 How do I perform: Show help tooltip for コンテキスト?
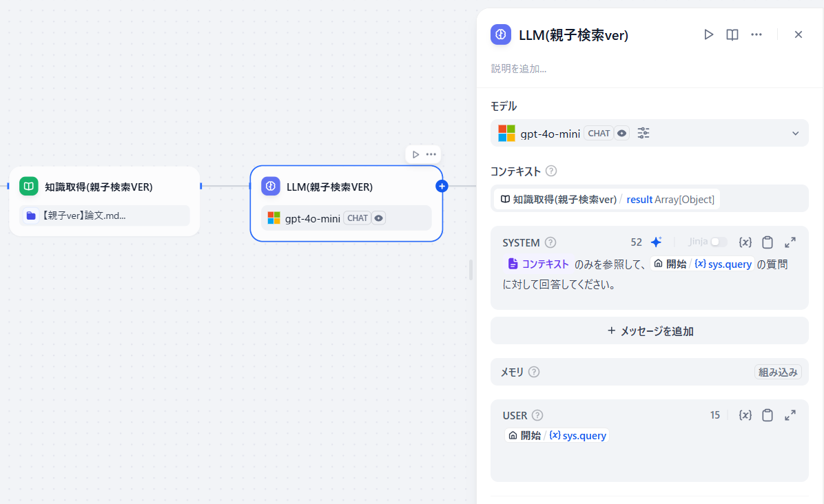tap(551, 171)
